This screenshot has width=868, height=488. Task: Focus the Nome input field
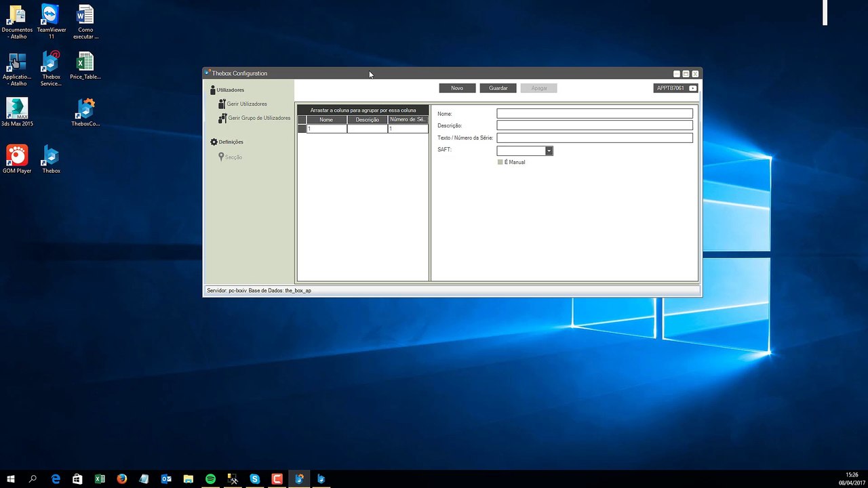pyautogui.click(x=595, y=114)
